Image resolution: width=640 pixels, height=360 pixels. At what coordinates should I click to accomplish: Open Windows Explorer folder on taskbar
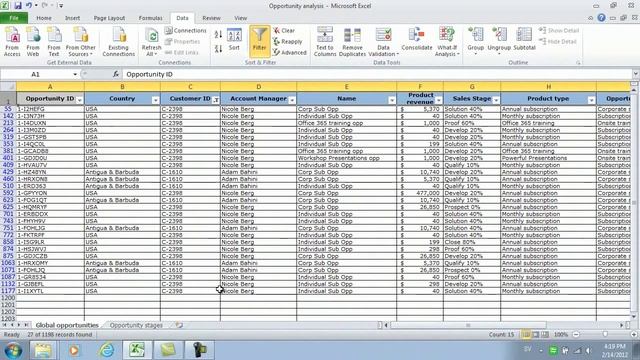click(x=42, y=350)
